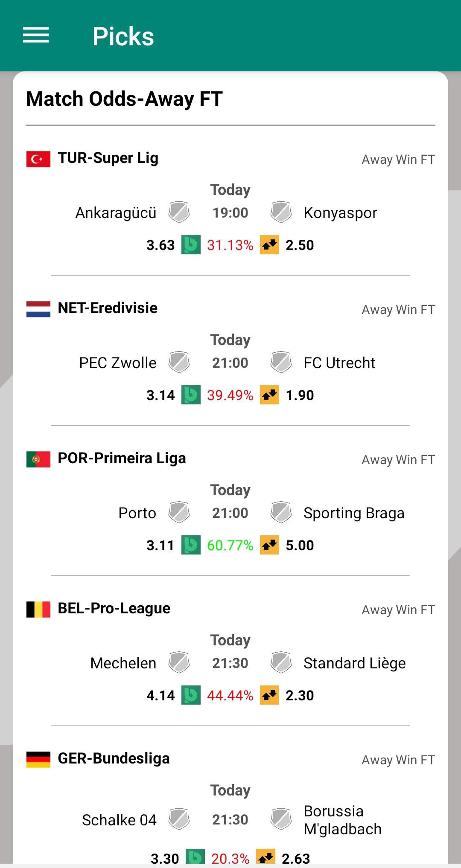Tap the yellow odds-movement icon for Standard Liège
Screen dimensions: 461x868
point(269,695)
